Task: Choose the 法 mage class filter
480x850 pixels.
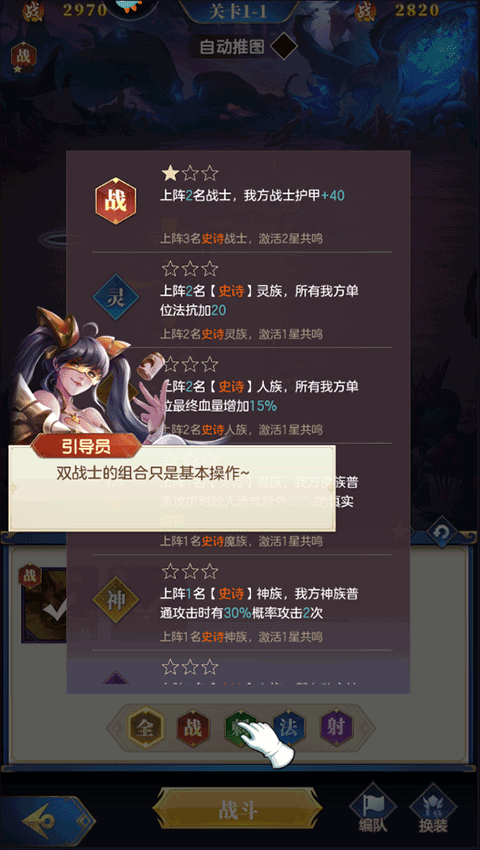Action: coord(289,727)
